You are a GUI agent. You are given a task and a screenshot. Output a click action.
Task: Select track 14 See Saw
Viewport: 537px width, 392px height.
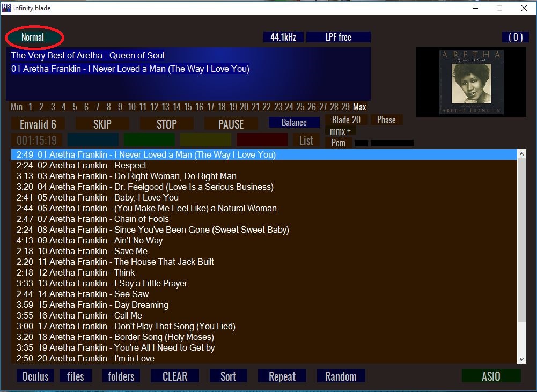coord(264,294)
